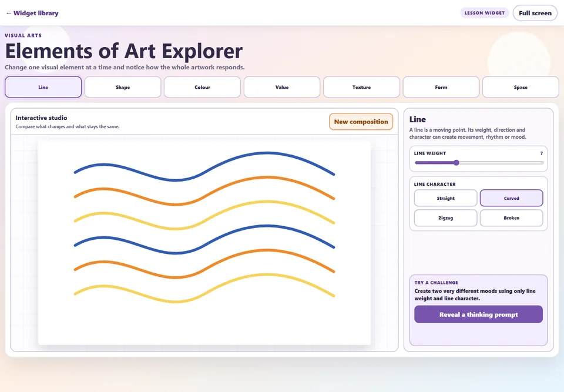Choose Curved line character
Screen dimensions: 564x392
511,198
